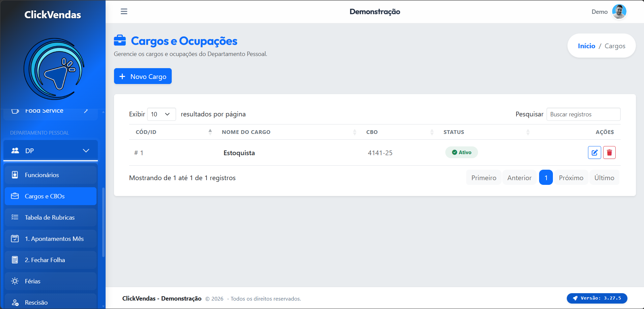
Task: Collapse the DP menu chevron
Action: [86, 150]
